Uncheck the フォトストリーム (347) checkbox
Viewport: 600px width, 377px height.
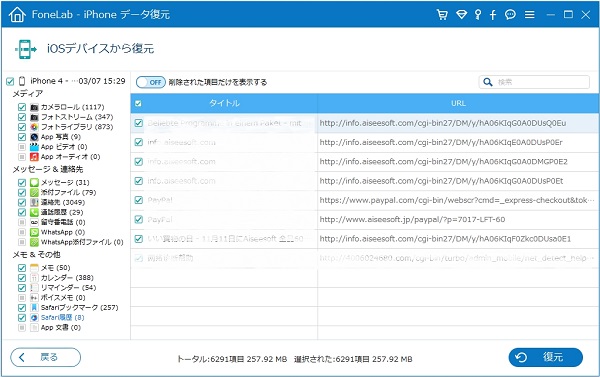[22, 117]
